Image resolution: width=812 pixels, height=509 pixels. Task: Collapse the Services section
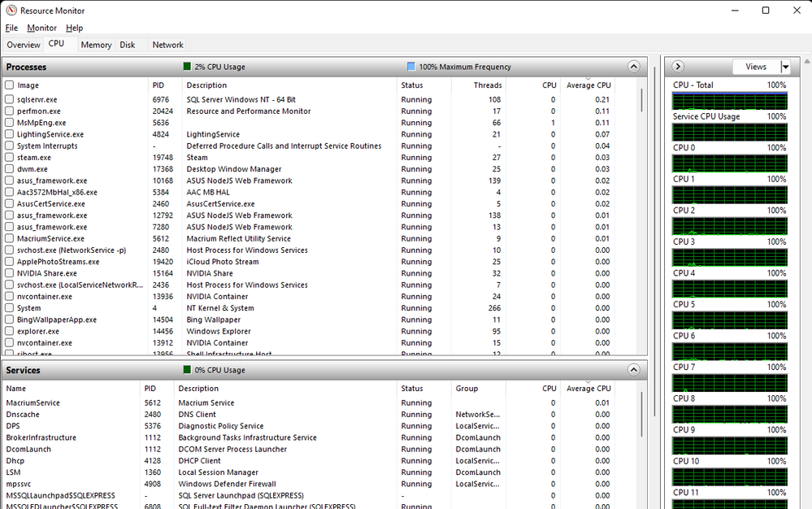point(633,370)
